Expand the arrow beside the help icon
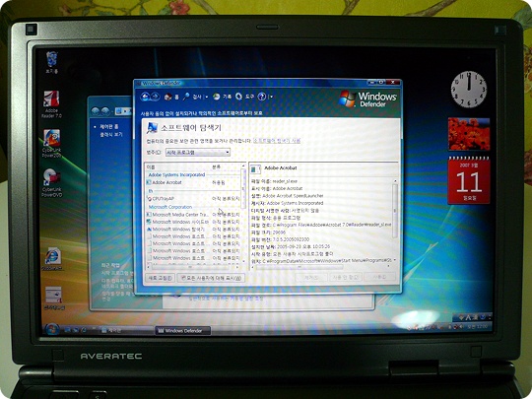Image resolution: width=532 pixels, height=399 pixels. pyautogui.click(x=271, y=97)
